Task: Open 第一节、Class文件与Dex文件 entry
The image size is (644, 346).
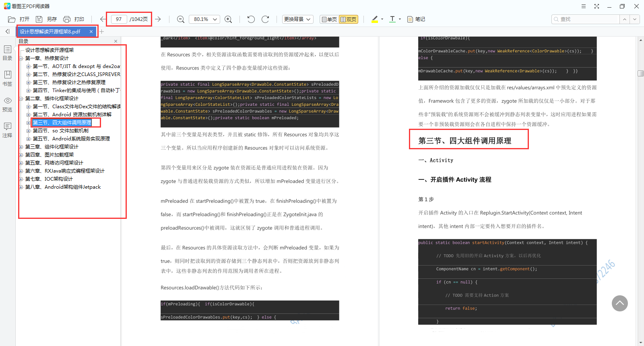Action: click(x=76, y=107)
